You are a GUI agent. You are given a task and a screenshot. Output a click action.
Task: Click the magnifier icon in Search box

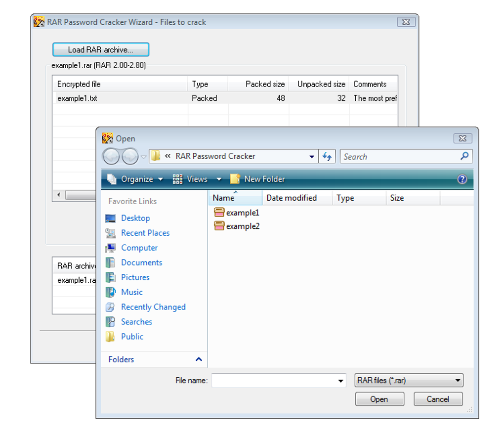coord(464,156)
